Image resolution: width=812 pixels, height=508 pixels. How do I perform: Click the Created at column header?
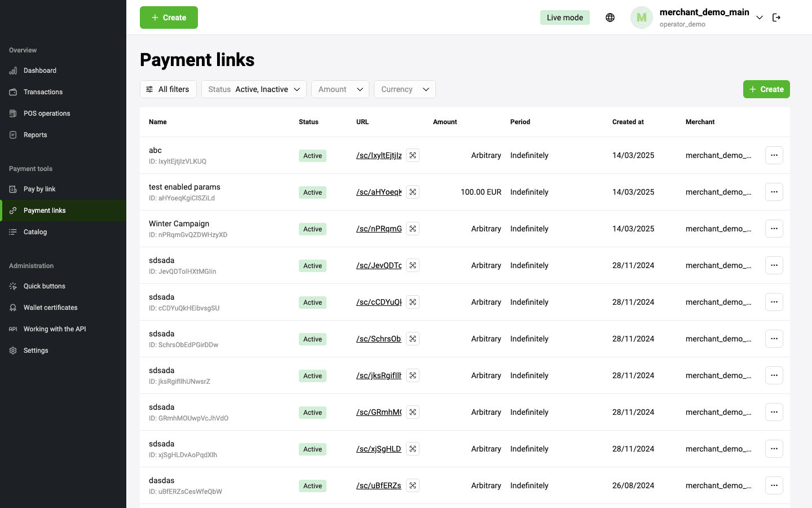click(x=628, y=122)
